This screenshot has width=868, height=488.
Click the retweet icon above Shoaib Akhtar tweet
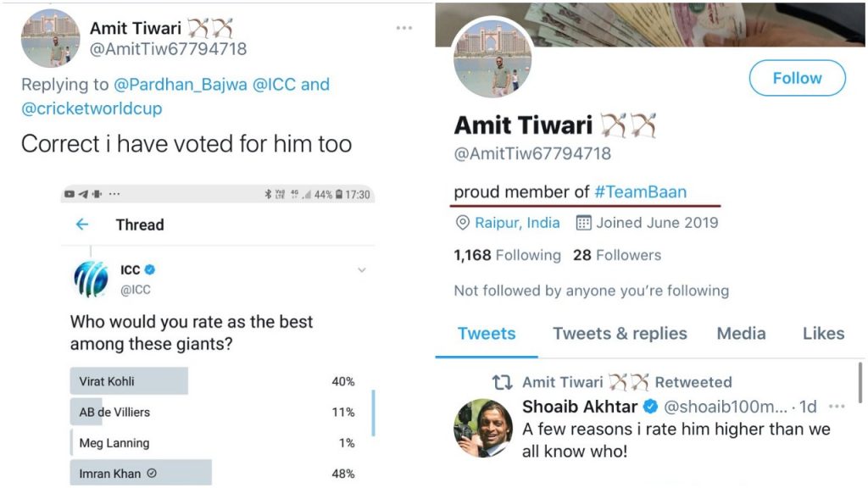pyautogui.click(x=502, y=382)
